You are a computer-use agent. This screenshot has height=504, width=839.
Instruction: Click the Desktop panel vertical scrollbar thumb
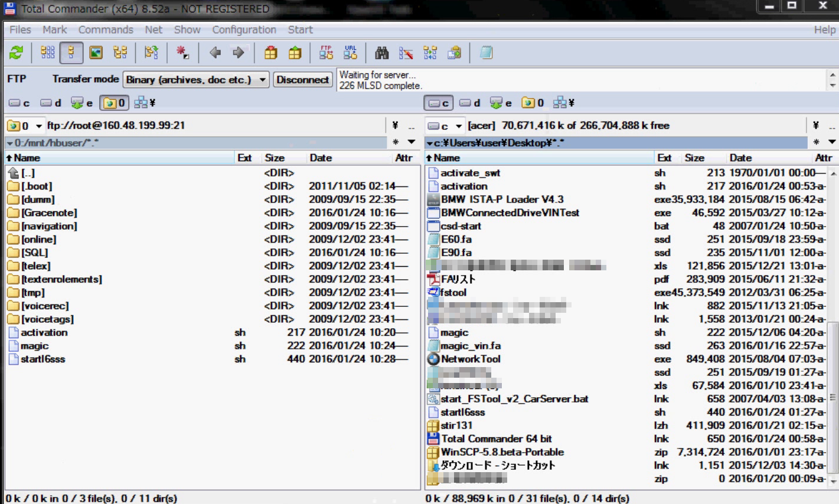pyautogui.click(x=833, y=398)
